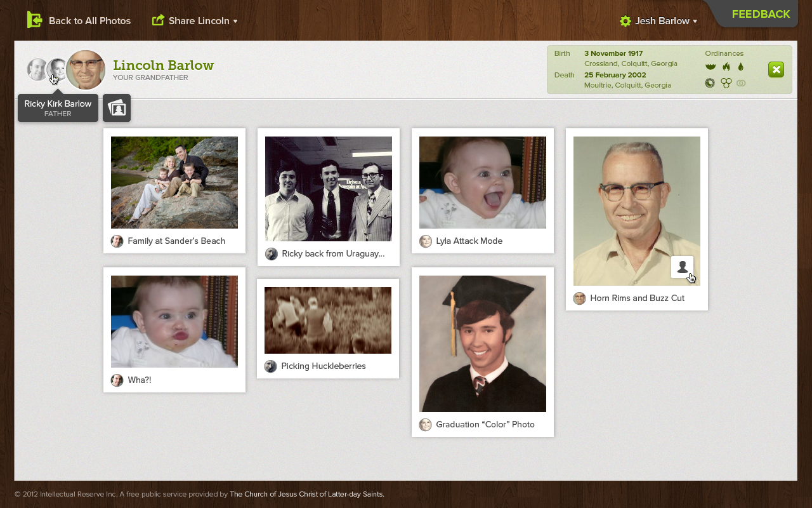This screenshot has width=812, height=508.
Task: Select Ricky Kirk Barlow's small avatar in the header
Action: (x=56, y=69)
